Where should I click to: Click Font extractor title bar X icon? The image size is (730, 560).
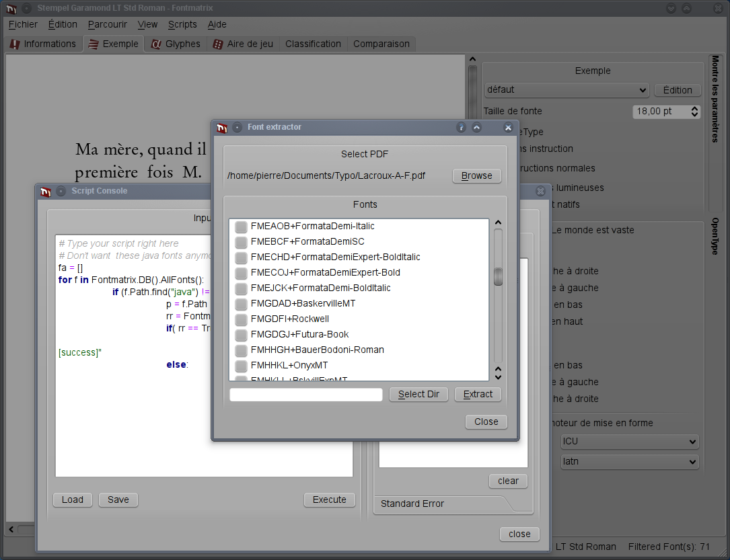click(508, 127)
